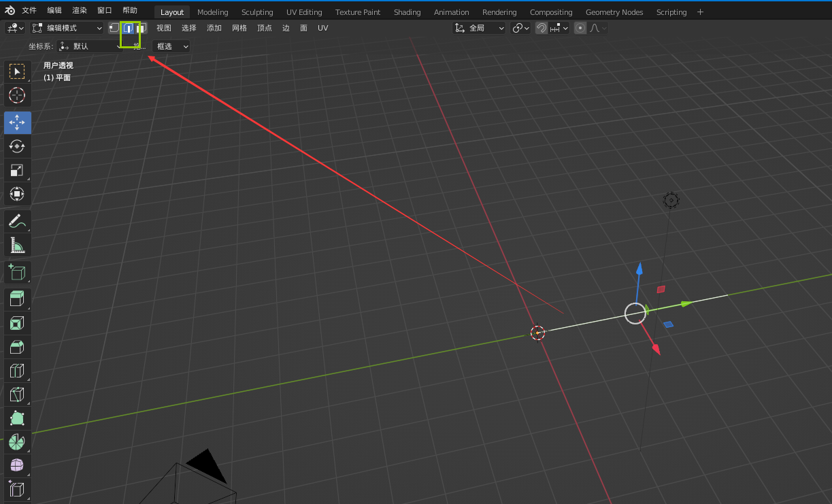Select the Poly Build tool
This screenshot has width=832, height=504.
point(17,418)
